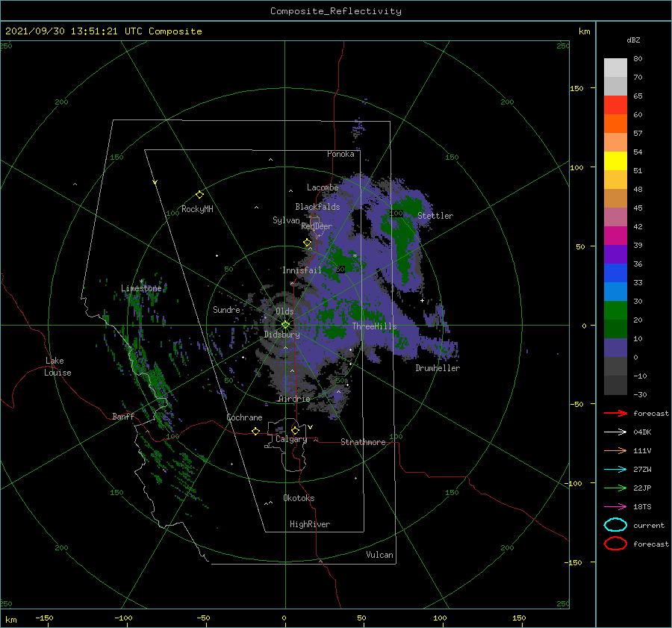Click the Ponoka city label
Screen dimensions: 672x628
click(340, 154)
